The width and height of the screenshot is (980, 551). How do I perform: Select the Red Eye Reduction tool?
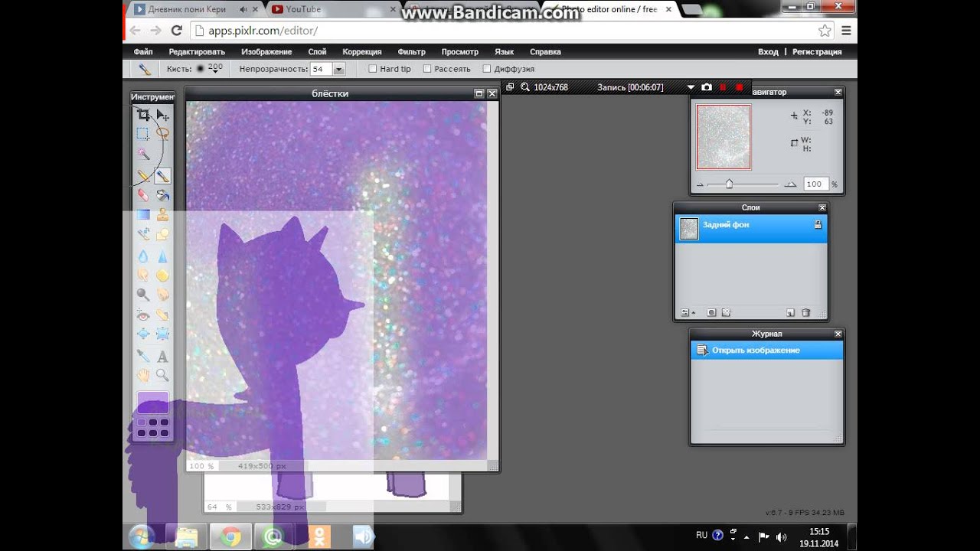143,315
